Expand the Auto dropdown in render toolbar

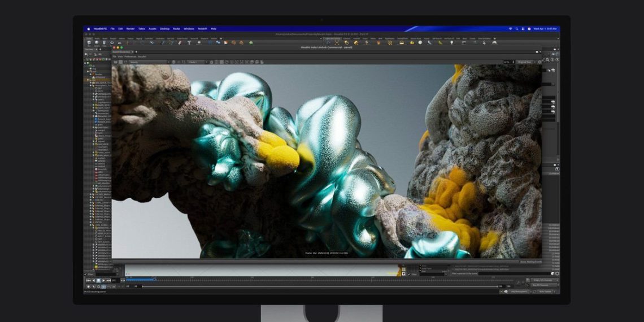197,62
